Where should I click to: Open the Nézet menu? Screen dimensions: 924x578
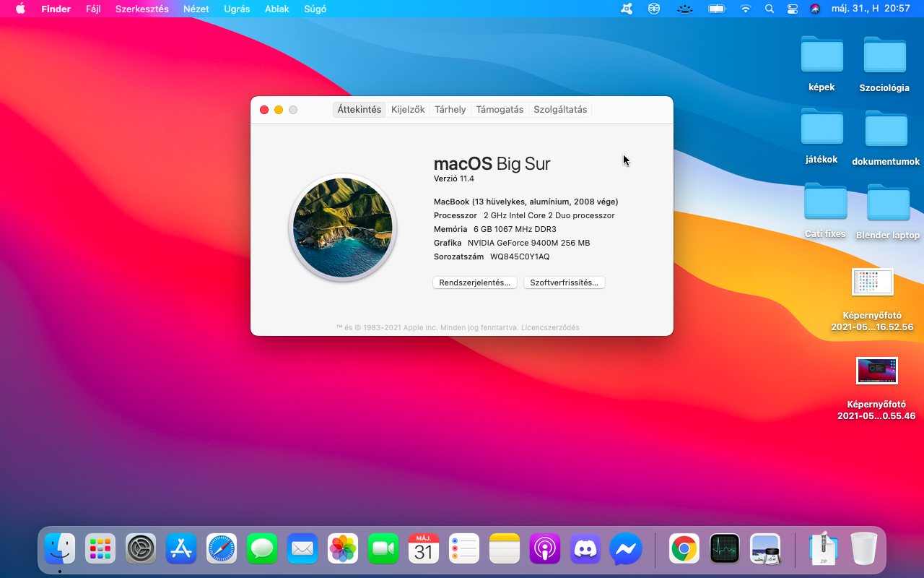click(196, 9)
